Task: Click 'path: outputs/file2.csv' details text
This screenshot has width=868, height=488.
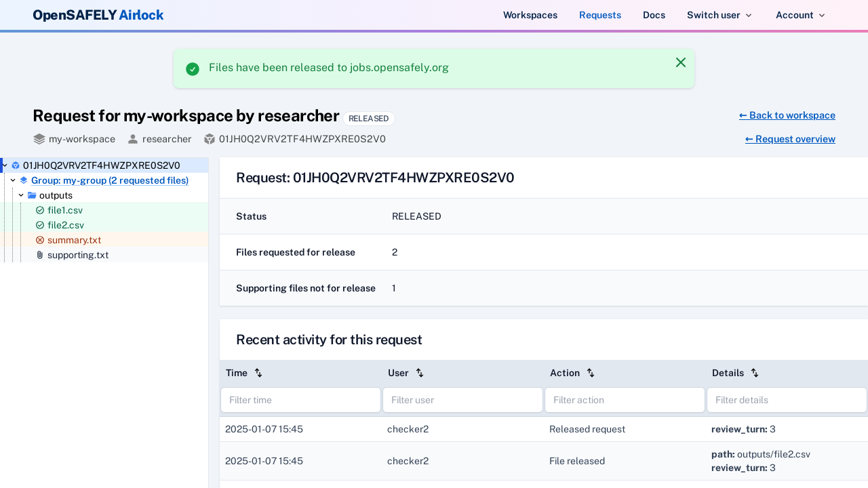Action: [761, 454]
